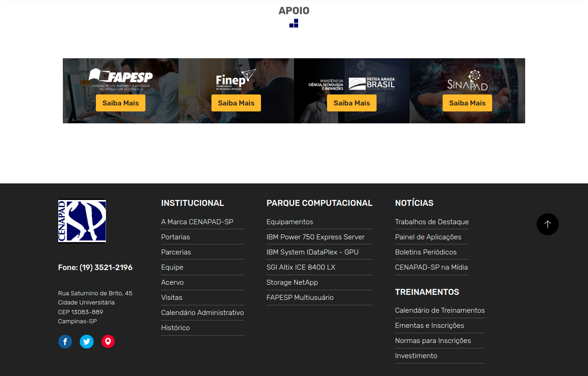This screenshot has height=376, width=588.
Task: Open Ementas e Inscrições link
Action: pyautogui.click(x=430, y=326)
